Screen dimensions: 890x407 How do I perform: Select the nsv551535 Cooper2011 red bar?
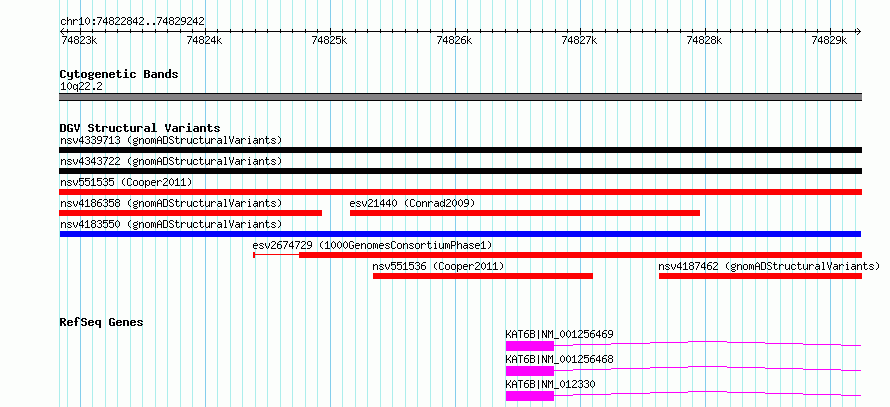(x=460, y=192)
